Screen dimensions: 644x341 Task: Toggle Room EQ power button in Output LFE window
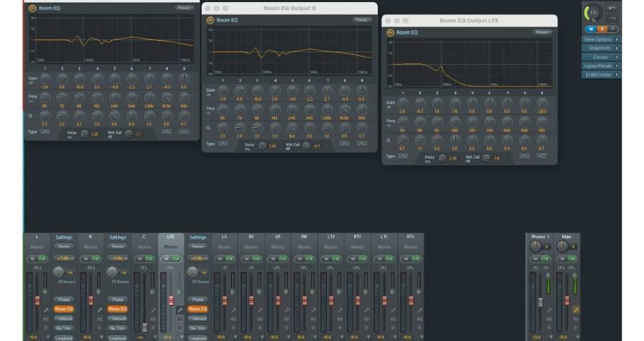pos(390,32)
